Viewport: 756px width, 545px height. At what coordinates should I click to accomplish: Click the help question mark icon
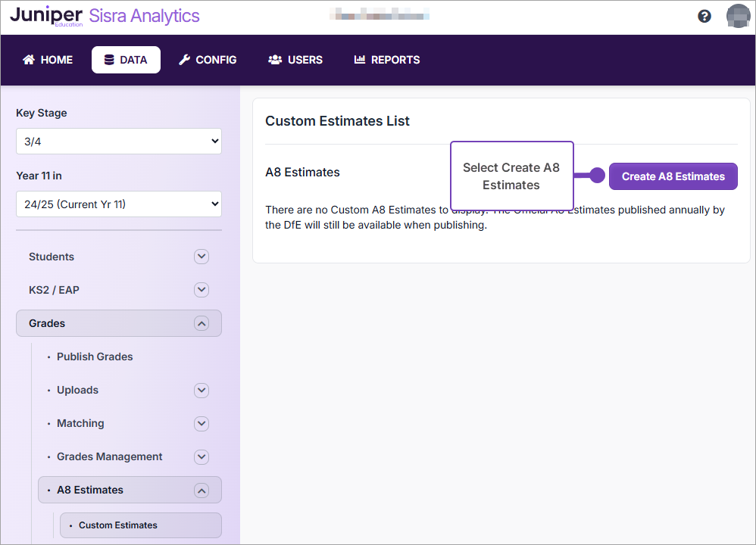704,16
